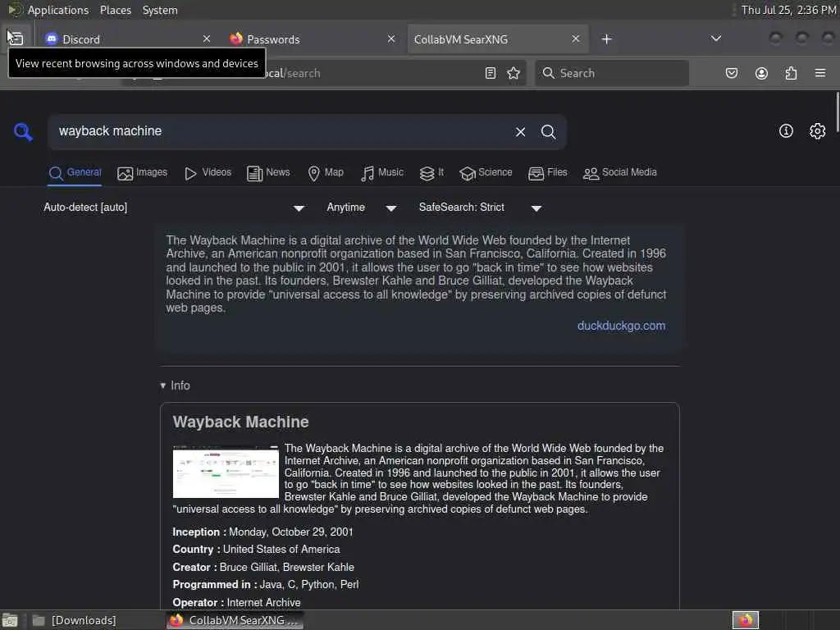Image resolution: width=840 pixels, height=630 pixels.
Task: Select the Science search category
Action: tap(486, 172)
